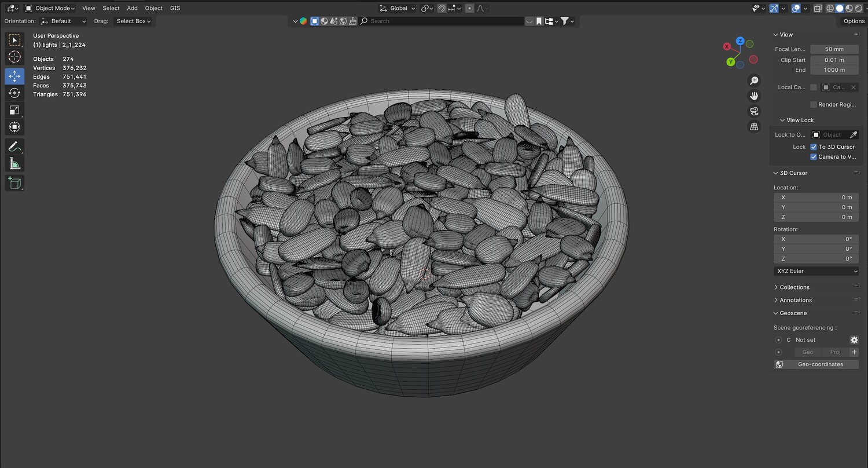Image resolution: width=868 pixels, height=468 pixels.
Task: Click the red X axis on the gizmo
Action: point(727,46)
